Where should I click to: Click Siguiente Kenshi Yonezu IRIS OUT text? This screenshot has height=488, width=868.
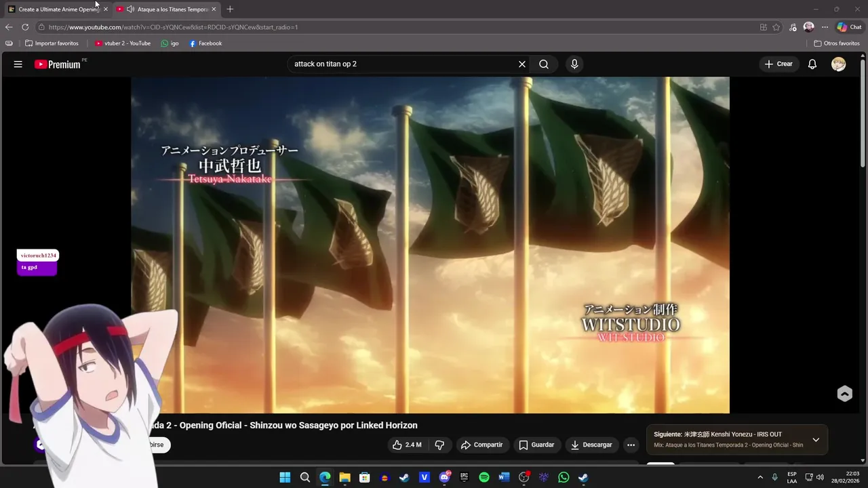click(x=717, y=434)
